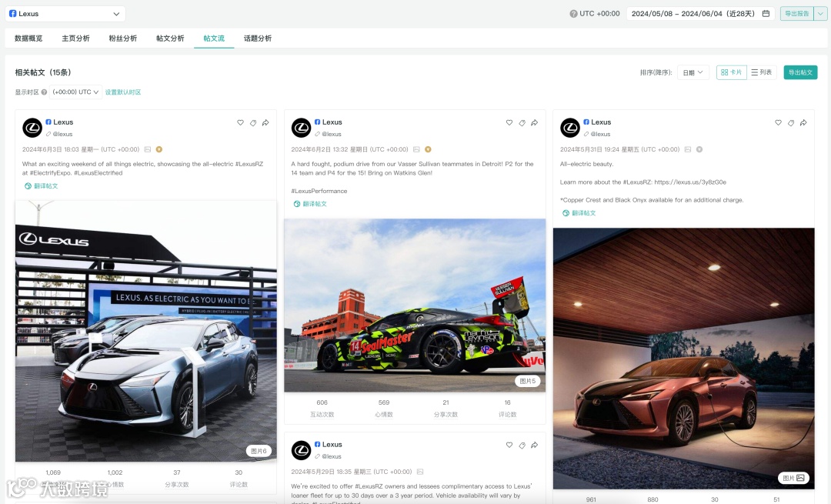Share the June 2 racing post

535,122
